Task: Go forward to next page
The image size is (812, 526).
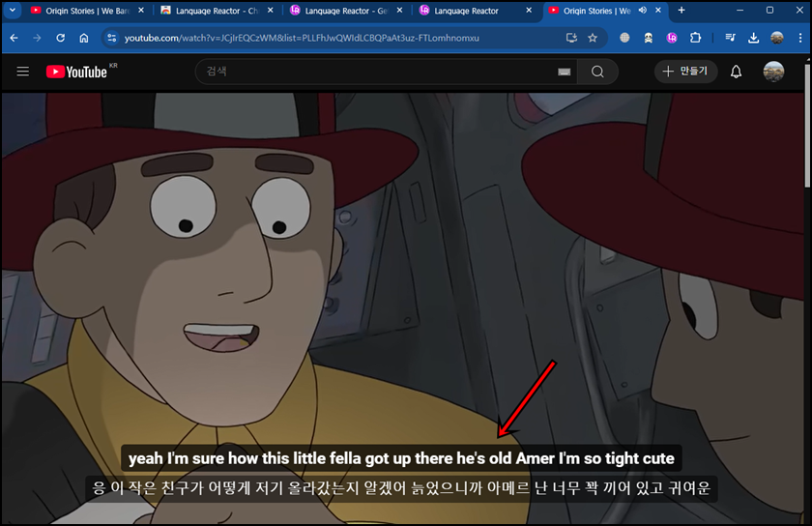Action: point(37,38)
